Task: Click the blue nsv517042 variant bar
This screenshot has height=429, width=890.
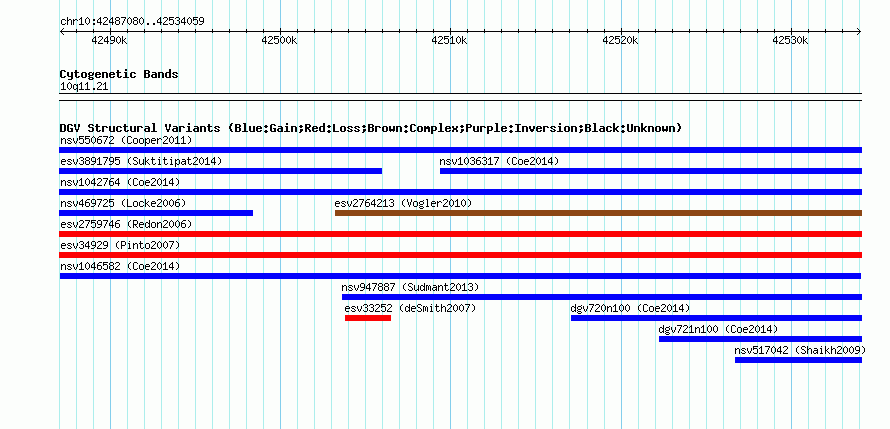Action: pyautogui.click(x=799, y=360)
